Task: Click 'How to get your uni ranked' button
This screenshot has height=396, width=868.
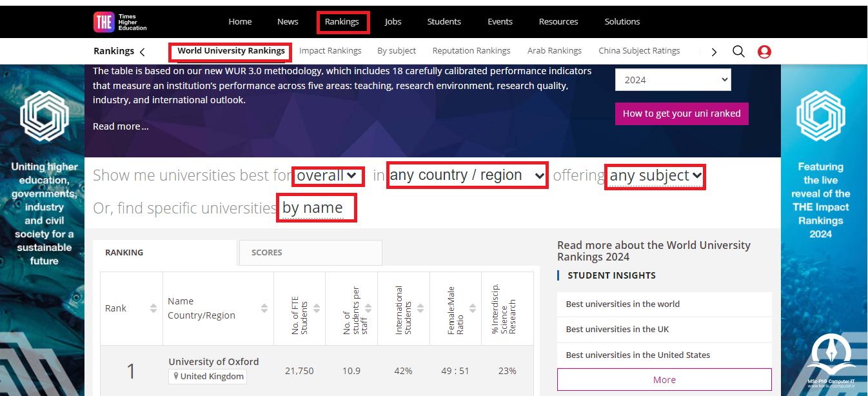Action: click(682, 114)
